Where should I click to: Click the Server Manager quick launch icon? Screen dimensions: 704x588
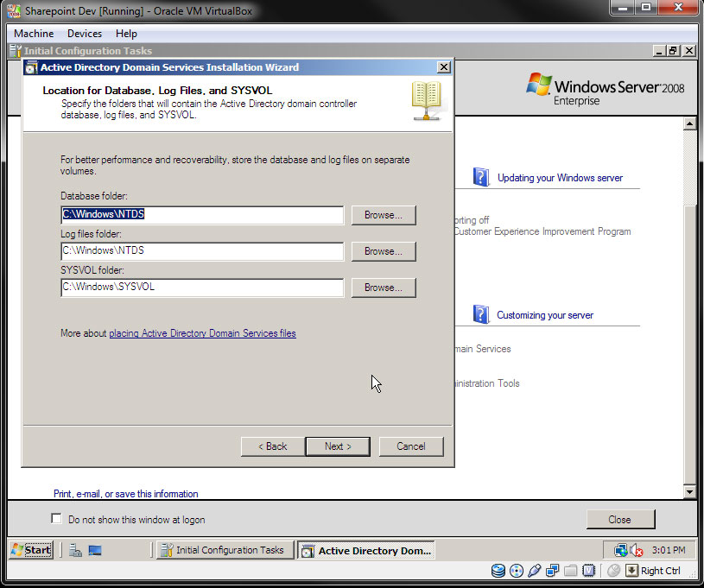pos(75,550)
